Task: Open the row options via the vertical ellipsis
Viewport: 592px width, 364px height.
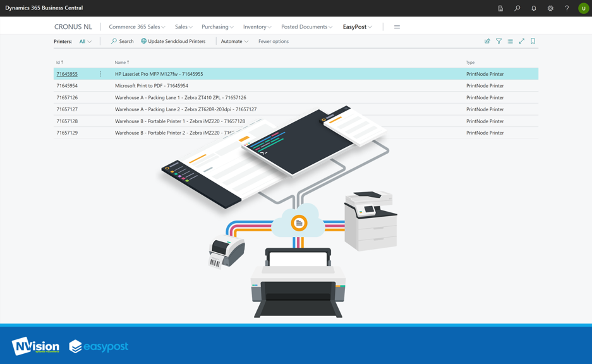Action: pyautogui.click(x=100, y=73)
